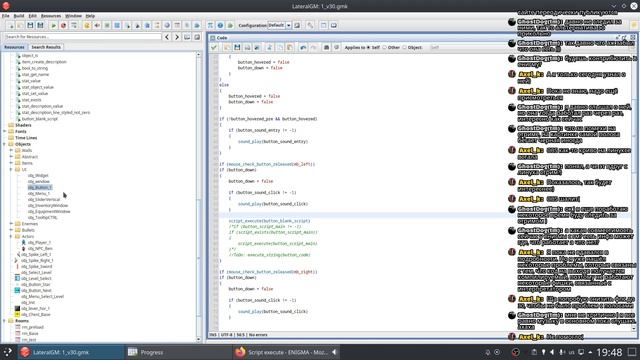Open a project file via the toolbar
Screen dimensions: 640x360
coord(20,25)
